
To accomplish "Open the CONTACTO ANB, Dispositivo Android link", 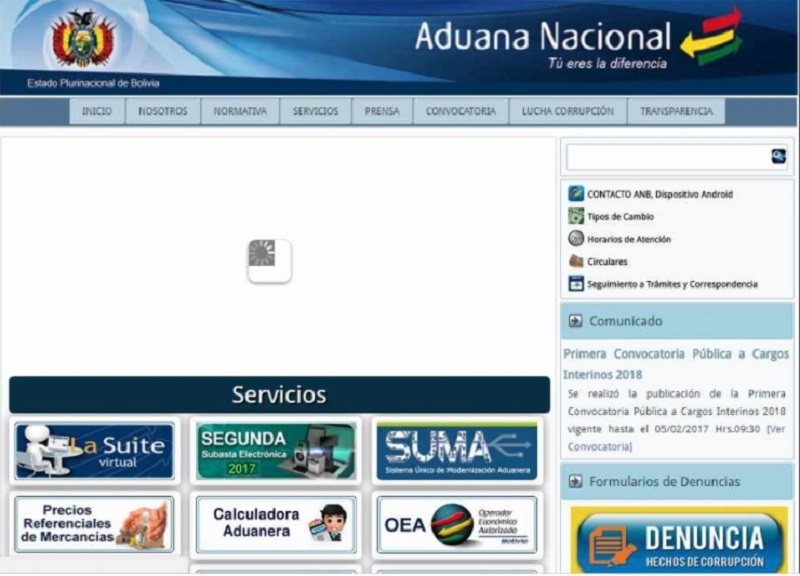I will [x=660, y=194].
